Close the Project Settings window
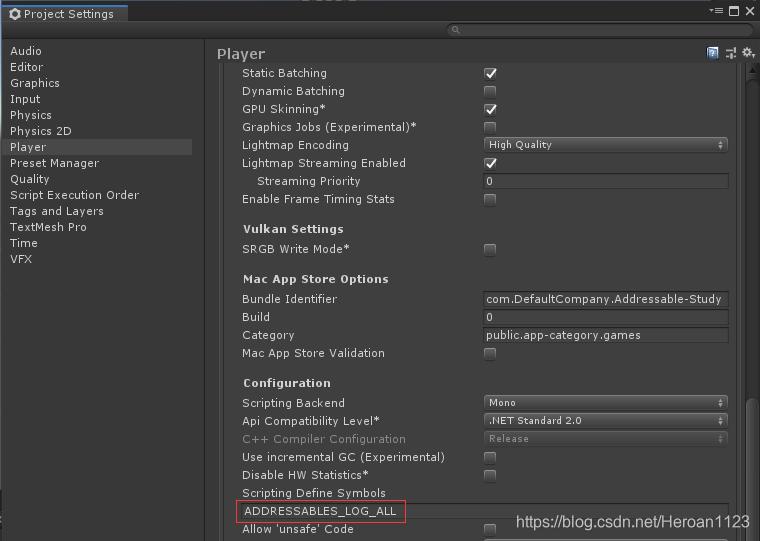The width and height of the screenshot is (760, 541). click(750, 11)
